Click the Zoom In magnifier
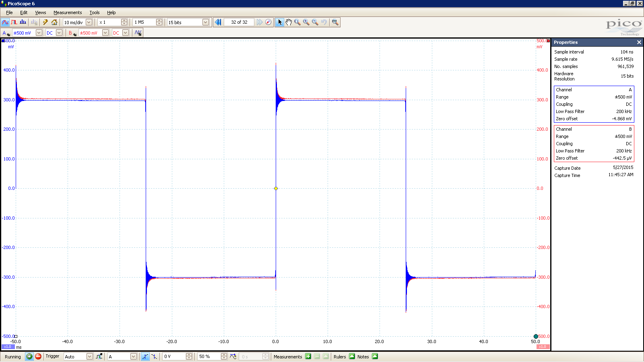Viewport: 644px width, 362px height. pos(306,23)
